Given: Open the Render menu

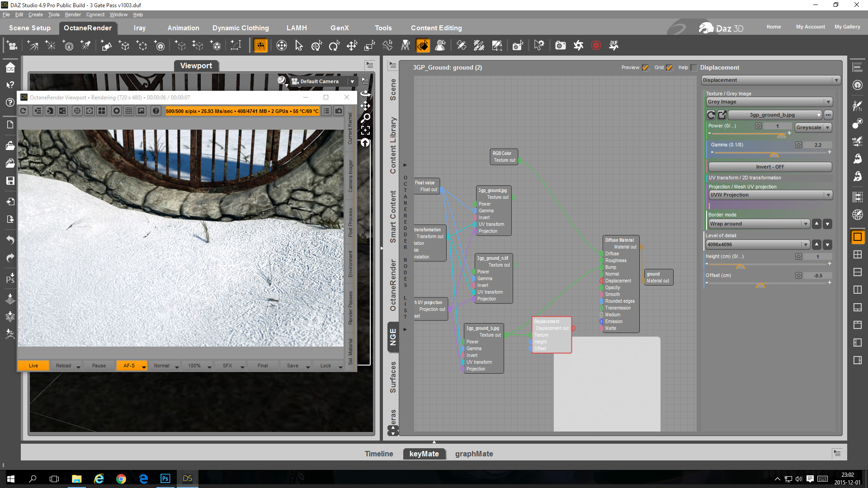Looking at the screenshot, I should click(x=72, y=14).
